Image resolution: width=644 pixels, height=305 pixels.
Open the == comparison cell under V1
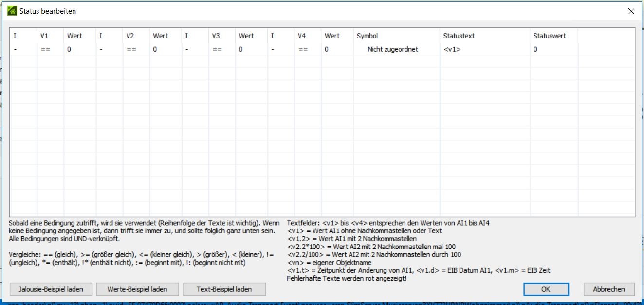(46, 49)
